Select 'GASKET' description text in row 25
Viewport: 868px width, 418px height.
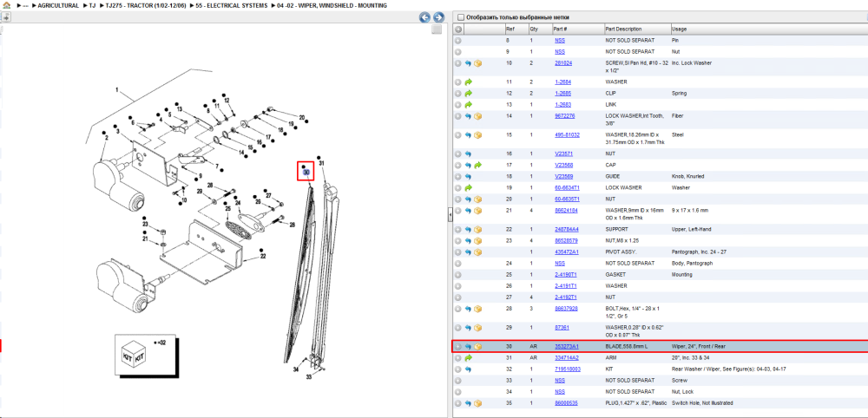point(615,275)
